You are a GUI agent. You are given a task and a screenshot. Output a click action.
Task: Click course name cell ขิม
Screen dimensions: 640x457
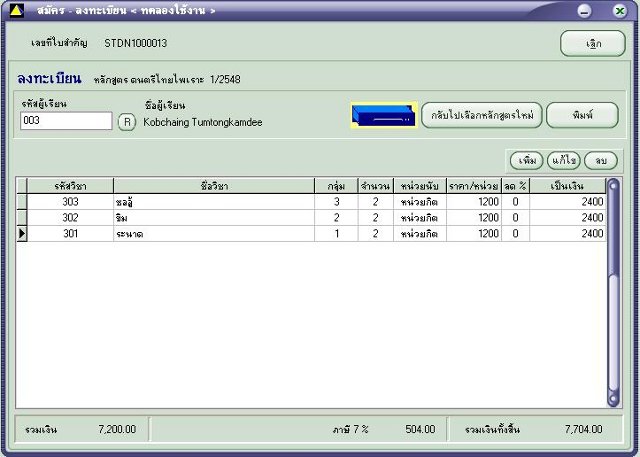pyautogui.click(x=214, y=218)
